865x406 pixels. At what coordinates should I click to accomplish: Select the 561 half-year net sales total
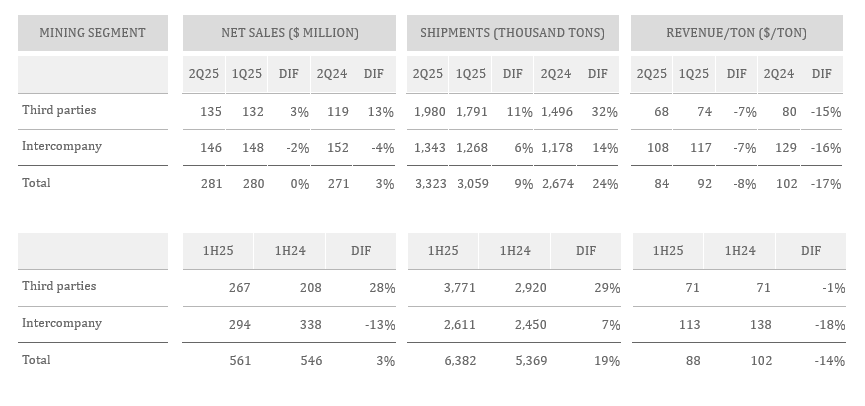point(238,360)
